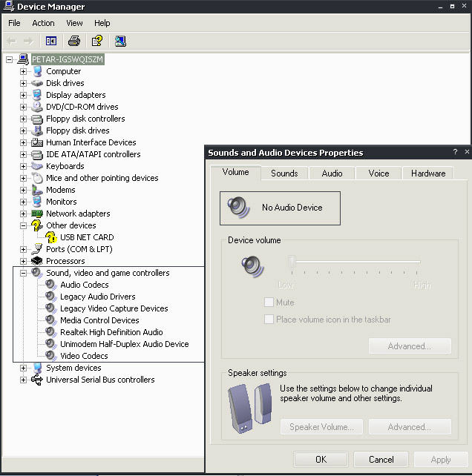Collapse the PETAR-IGSWQISZM root node
This screenshot has height=476, width=472.
pyautogui.click(x=10, y=59)
